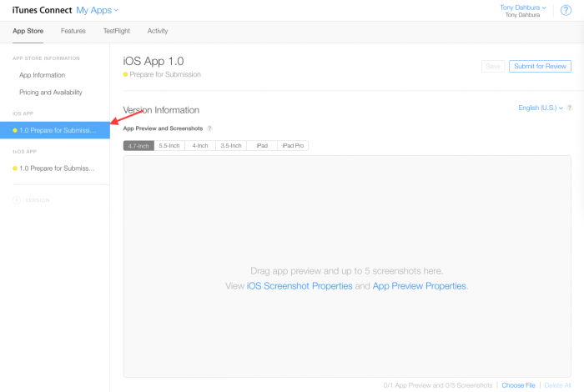
Task: Open iOS Screenshot Properties link
Action: coord(300,286)
